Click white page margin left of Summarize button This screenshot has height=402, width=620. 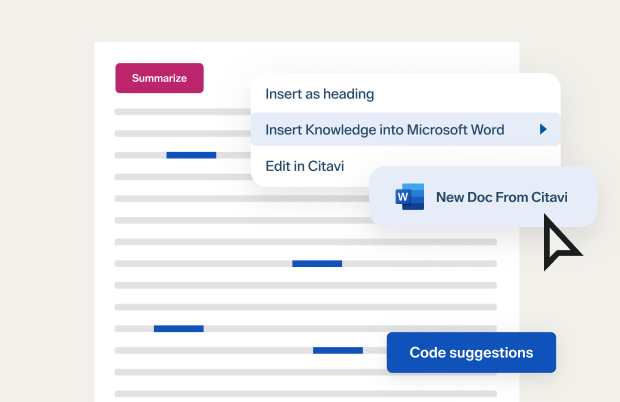point(104,78)
